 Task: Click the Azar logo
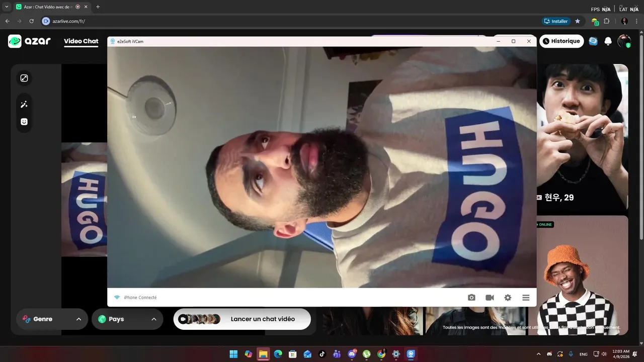coord(29,41)
